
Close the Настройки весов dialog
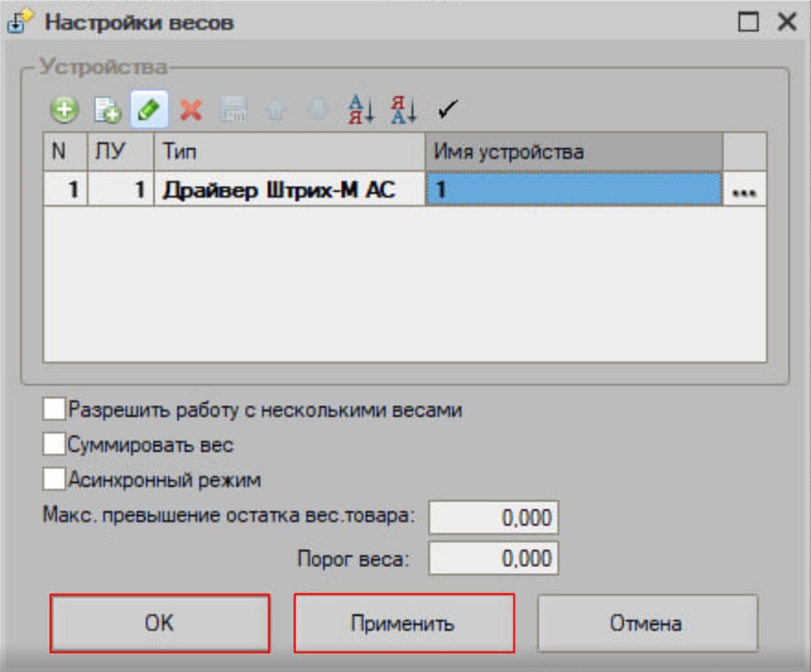click(787, 22)
